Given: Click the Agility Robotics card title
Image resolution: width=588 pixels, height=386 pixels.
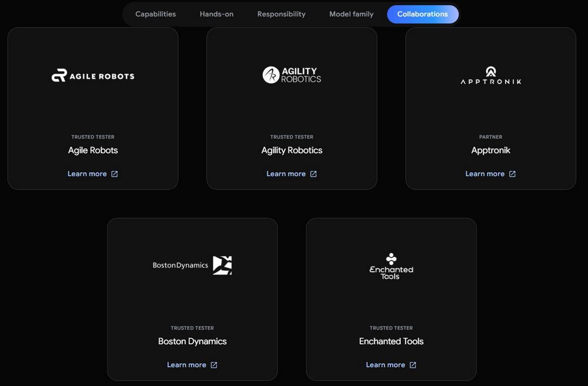Looking at the screenshot, I should [x=292, y=151].
